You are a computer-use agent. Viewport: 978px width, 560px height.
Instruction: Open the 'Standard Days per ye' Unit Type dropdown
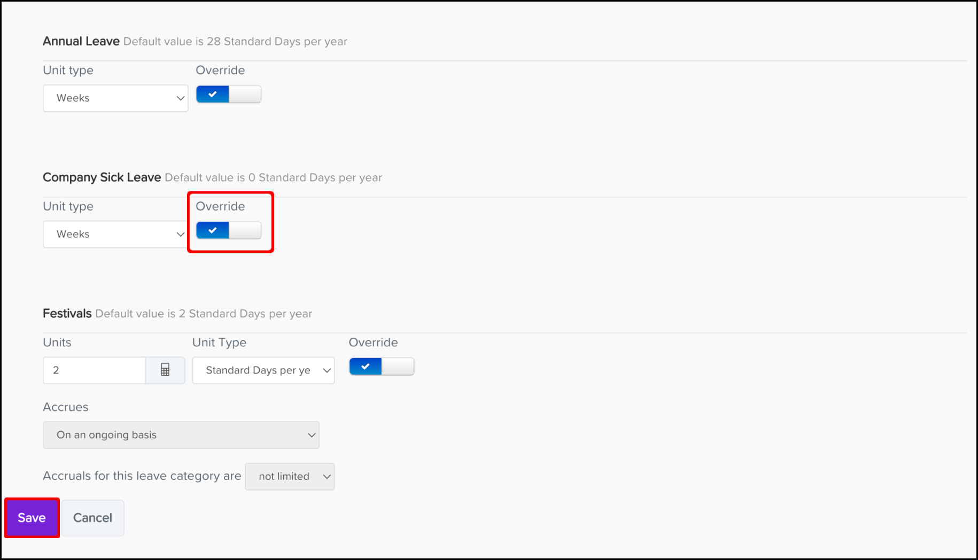pyautogui.click(x=262, y=370)
